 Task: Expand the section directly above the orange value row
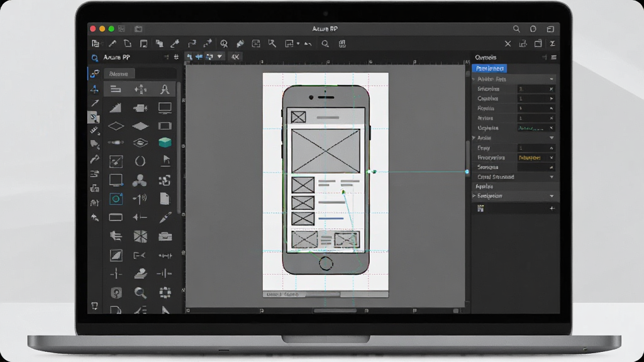coord(552,138)
